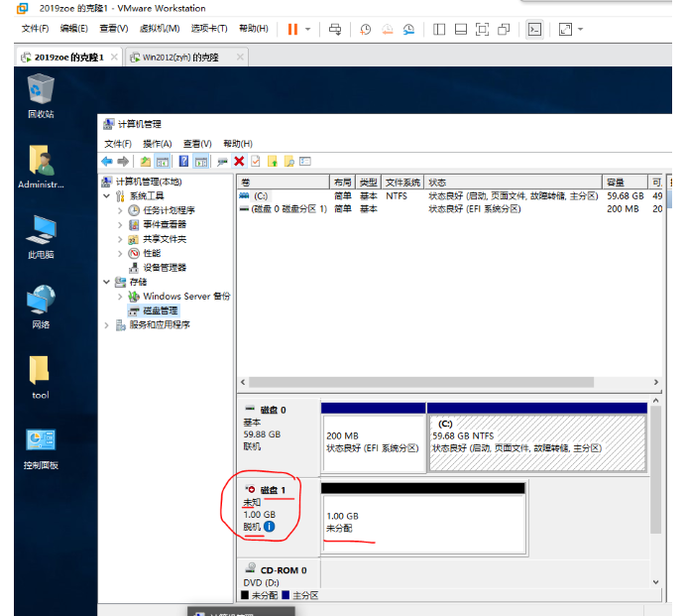Collapse the 存储 tree node
The height and width of the screenshot is (616, 687).
[106, 282]
